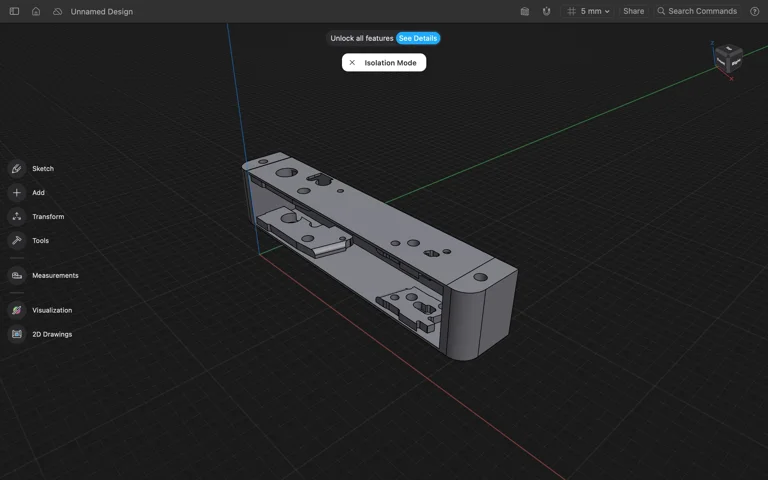Toggle the sidebar panel

point(14,12)
